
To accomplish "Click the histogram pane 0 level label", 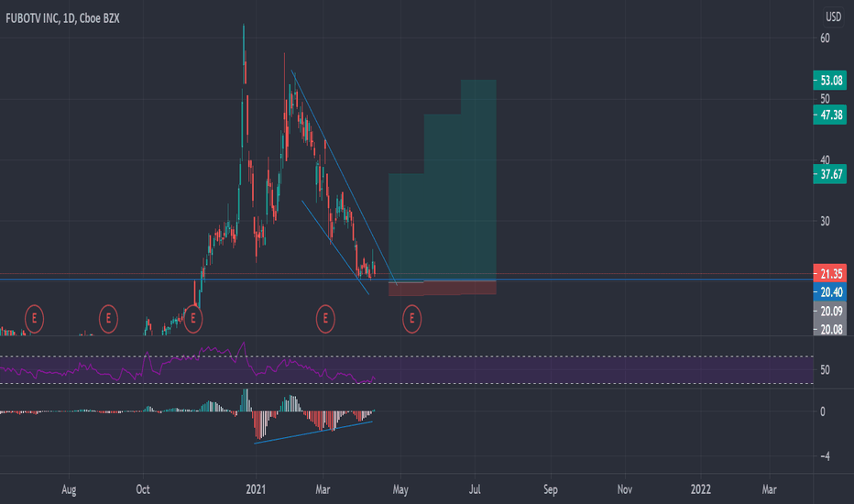I will coord(823,412).
